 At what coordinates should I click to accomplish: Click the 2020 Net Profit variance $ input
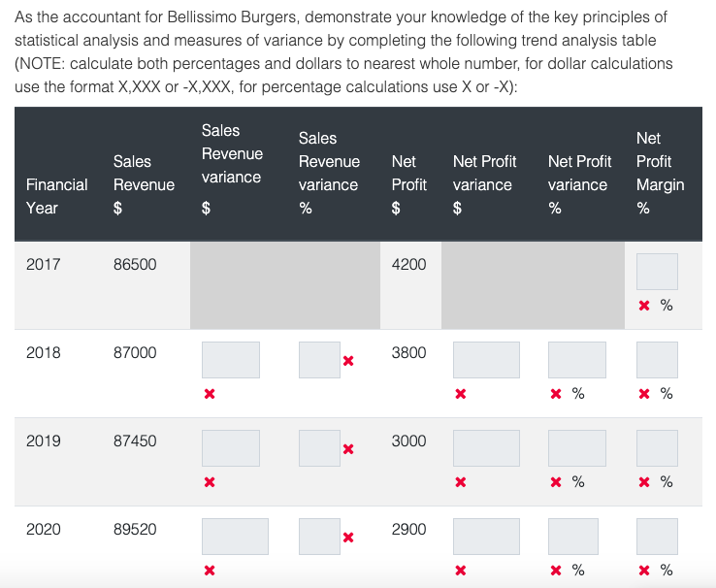pyautogui.click(x=485, y=537)
